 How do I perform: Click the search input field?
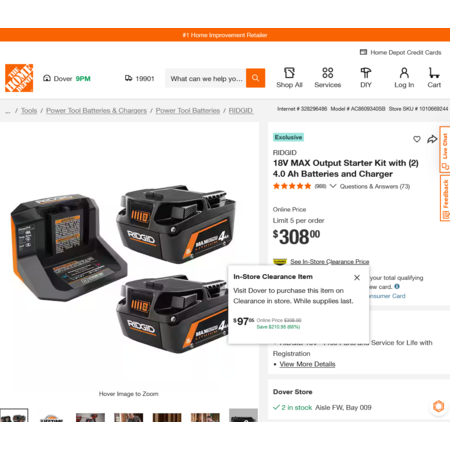(x=206, y=78)
